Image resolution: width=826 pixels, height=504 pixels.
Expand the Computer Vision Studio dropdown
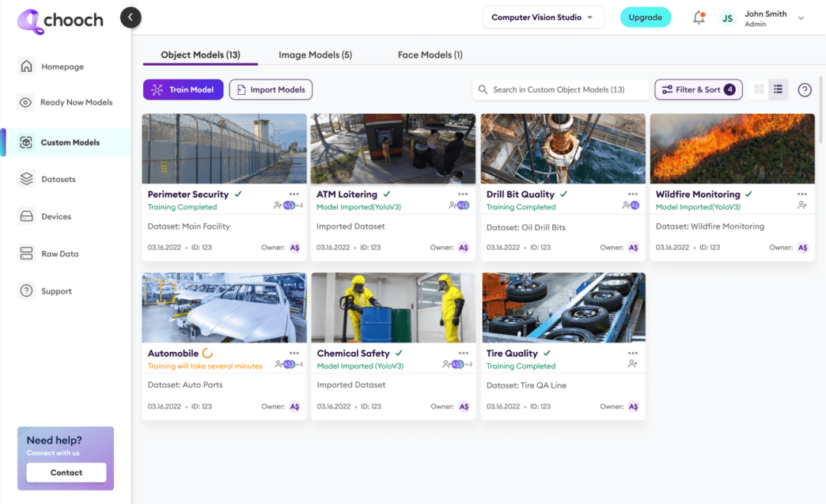point(543,18)
